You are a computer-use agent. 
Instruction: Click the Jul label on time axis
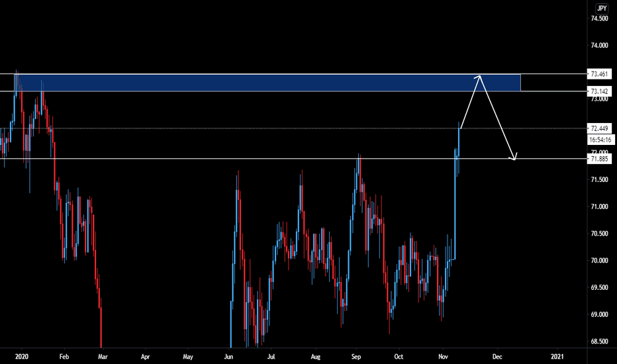271,357
